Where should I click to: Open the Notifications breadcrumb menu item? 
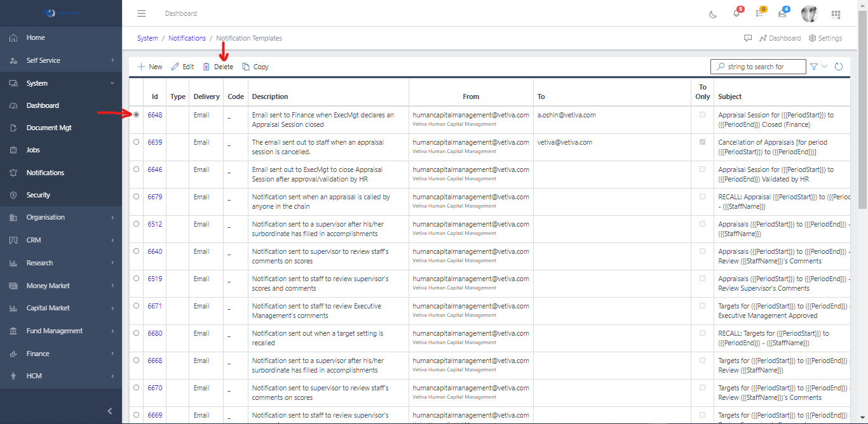click(x=187, y=38)
